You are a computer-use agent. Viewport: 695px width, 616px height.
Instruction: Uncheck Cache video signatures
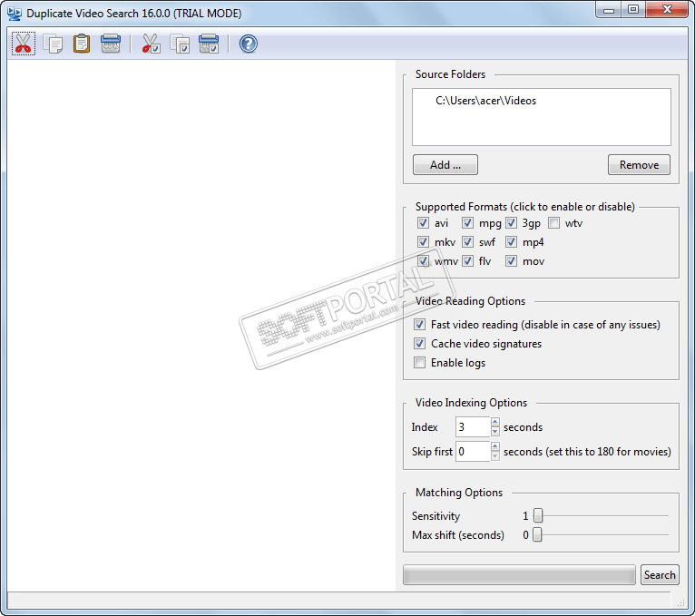pyautogui.click(x=419, y=344)
